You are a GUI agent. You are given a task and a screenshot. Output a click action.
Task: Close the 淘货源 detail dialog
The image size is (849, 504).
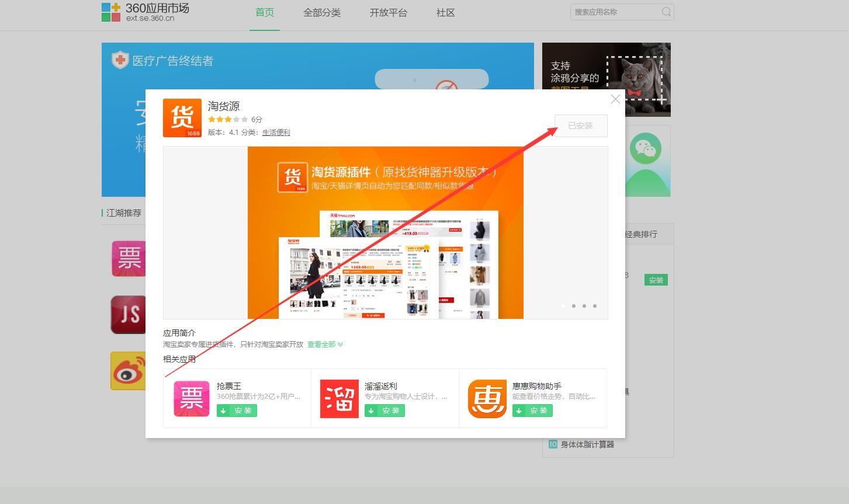coord(615,99)
